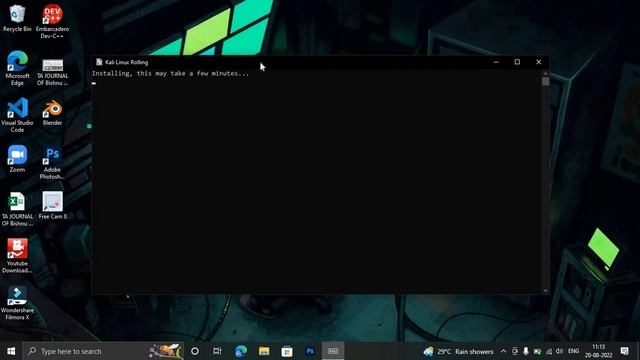The height and width of the screenshot is (360, 640).
Task: Open Task View on the taskbar
Action: coord(217,351)
